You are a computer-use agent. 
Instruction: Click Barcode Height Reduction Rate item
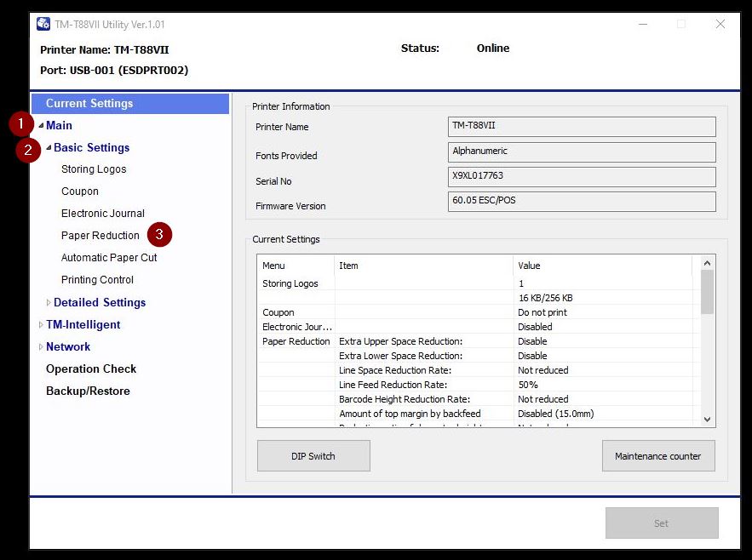[x=405, y=399]
